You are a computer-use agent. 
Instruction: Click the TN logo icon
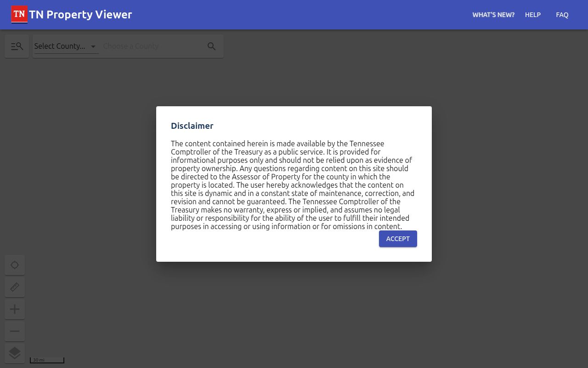pyautogui.click(x=19, y=14)
